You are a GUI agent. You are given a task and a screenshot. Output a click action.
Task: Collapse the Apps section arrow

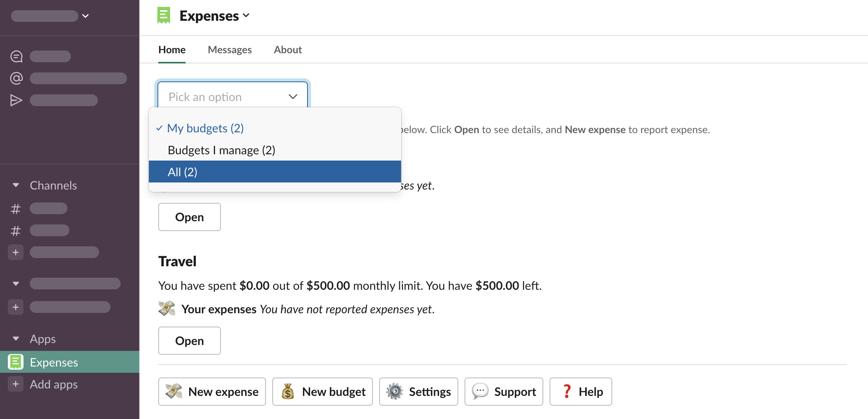[x=16, y=339]
